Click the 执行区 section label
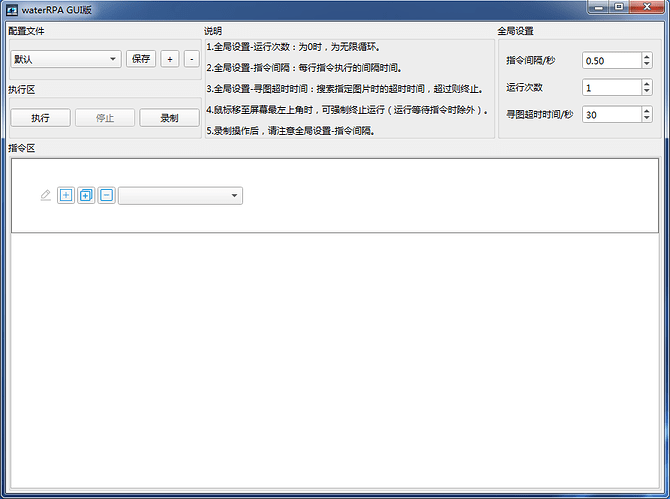The width and height of the screenshot is (670, 499). pyautogui.click(x=22, y=90)
